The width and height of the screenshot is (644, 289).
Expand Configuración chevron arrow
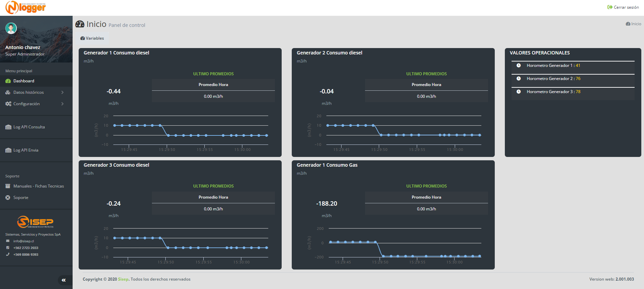[x=63, y=104]
